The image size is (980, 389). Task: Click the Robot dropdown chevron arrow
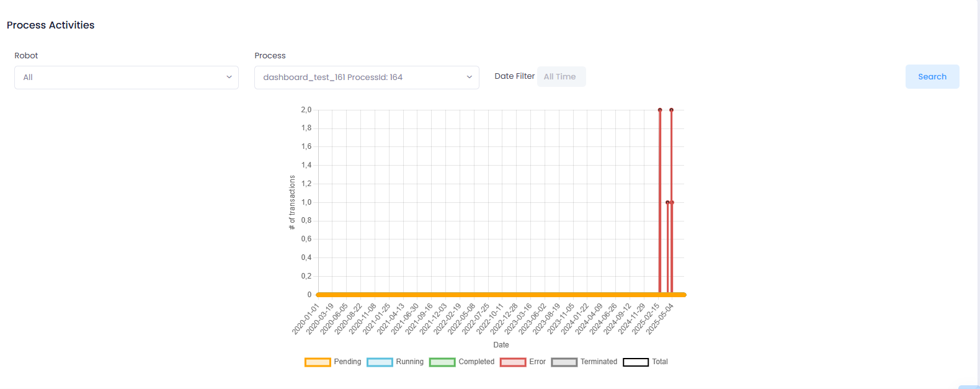click(229, 78)
